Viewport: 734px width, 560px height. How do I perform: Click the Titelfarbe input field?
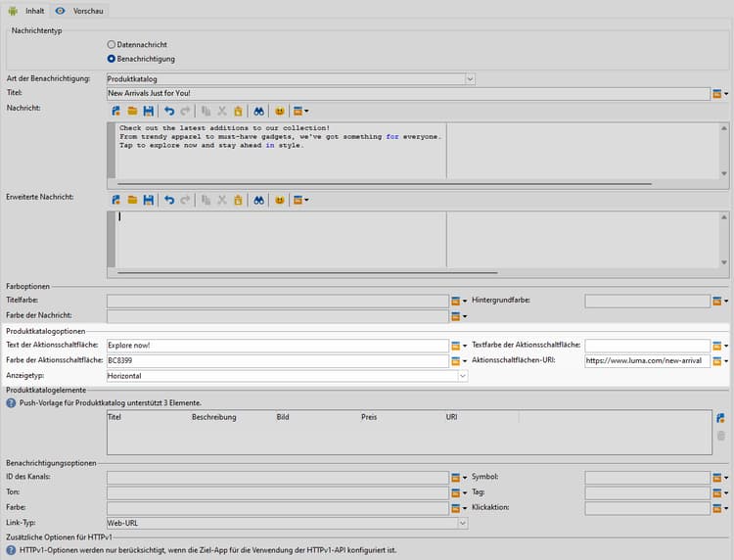point(278,301)
